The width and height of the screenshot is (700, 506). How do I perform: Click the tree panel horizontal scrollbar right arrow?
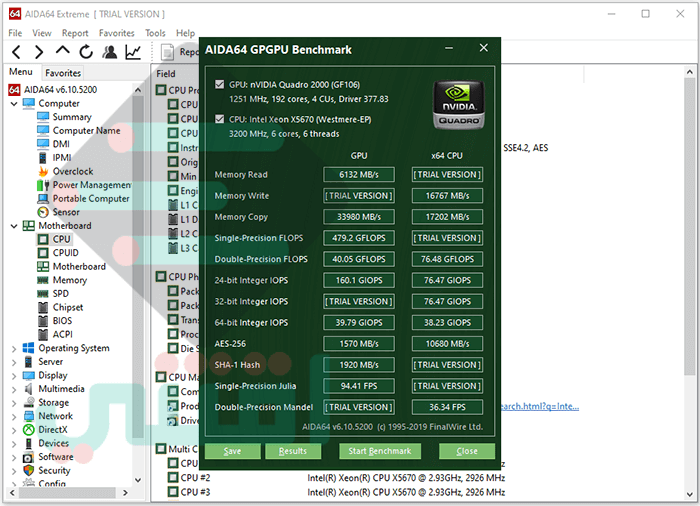[x=125, y=493]
